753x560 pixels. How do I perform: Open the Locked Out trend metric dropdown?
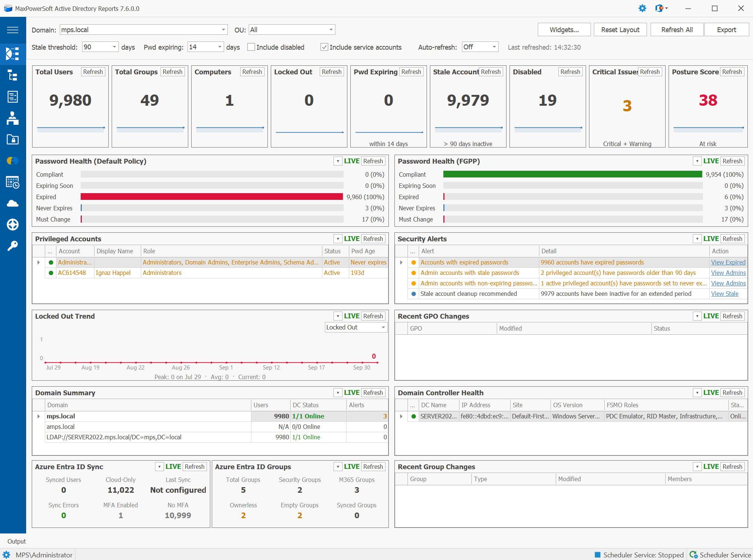[x=356, y=327]
